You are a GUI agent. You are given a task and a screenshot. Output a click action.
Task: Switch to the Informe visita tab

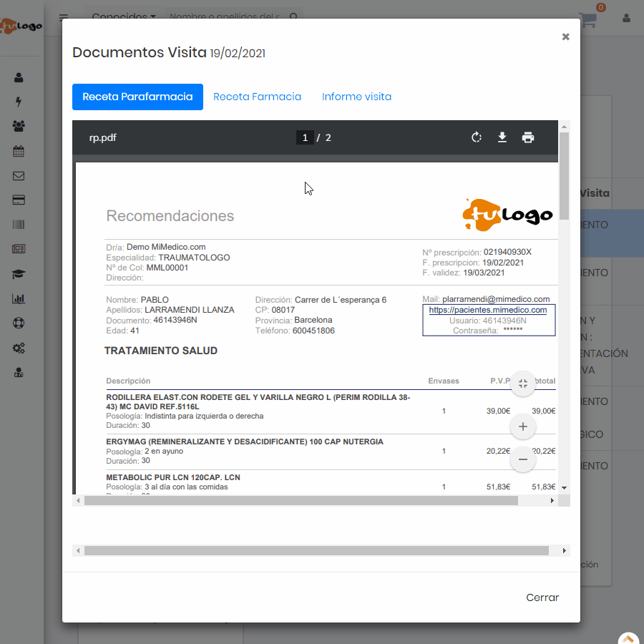click(356, 97)
